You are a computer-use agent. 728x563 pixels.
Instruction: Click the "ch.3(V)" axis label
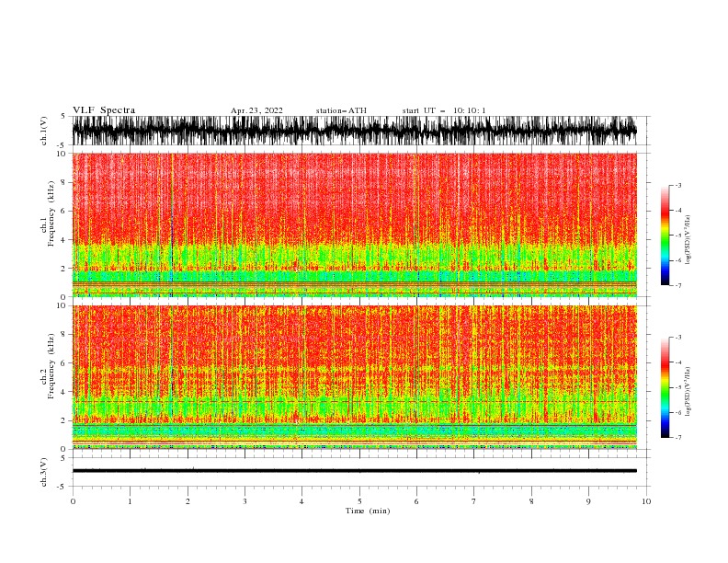coord(44,472)
